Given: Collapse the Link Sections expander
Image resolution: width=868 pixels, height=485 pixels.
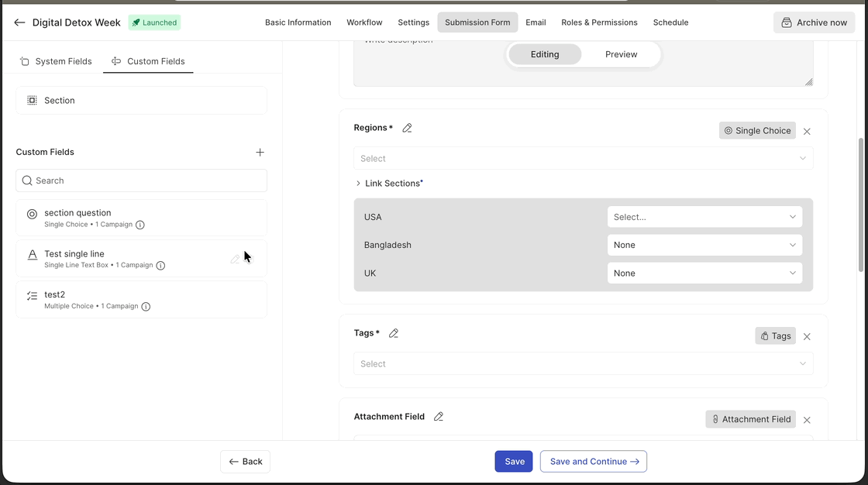Looking at the screenshot, I should (x=358, y=184).
